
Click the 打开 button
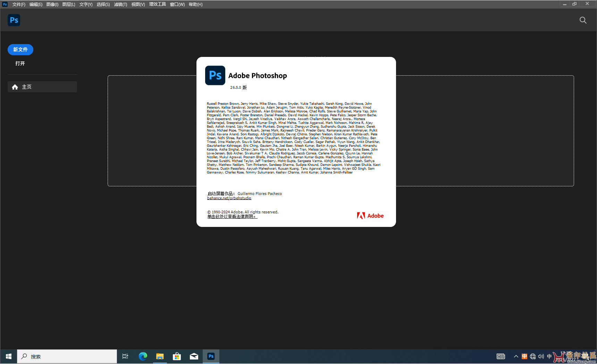coord(20,64)
